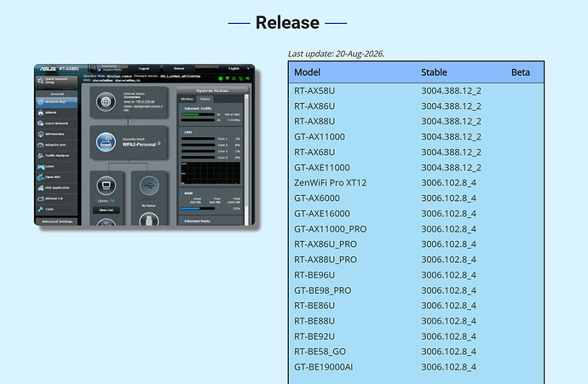Click the stable version for GT-AX11000_PRO
The image size is (588, 384).
tap(448, 229)
